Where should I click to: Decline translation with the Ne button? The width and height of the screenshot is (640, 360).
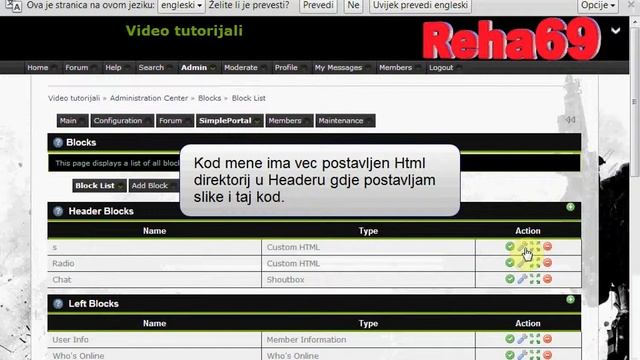[353, 6]
